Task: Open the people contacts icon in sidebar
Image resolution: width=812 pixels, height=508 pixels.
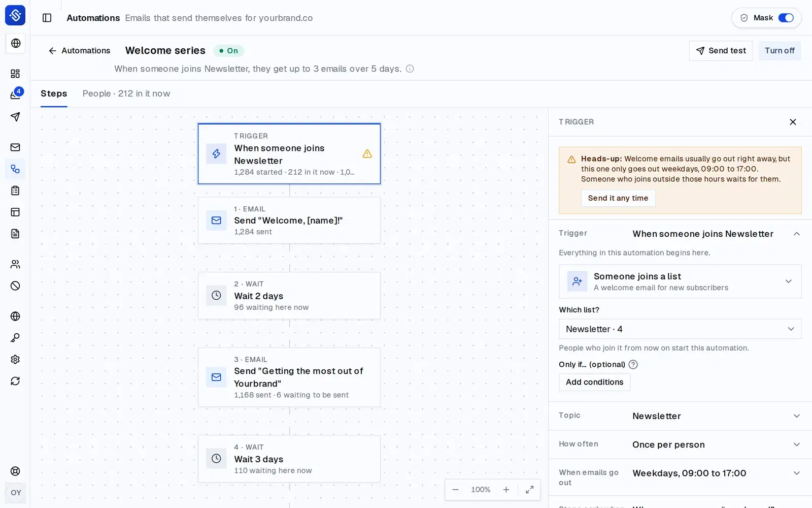Action: [15, 264]
